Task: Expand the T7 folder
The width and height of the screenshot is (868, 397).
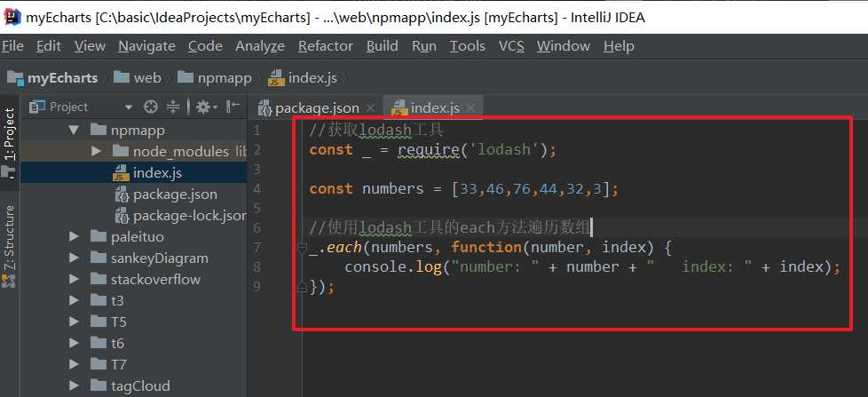Action: pos(75,364)
